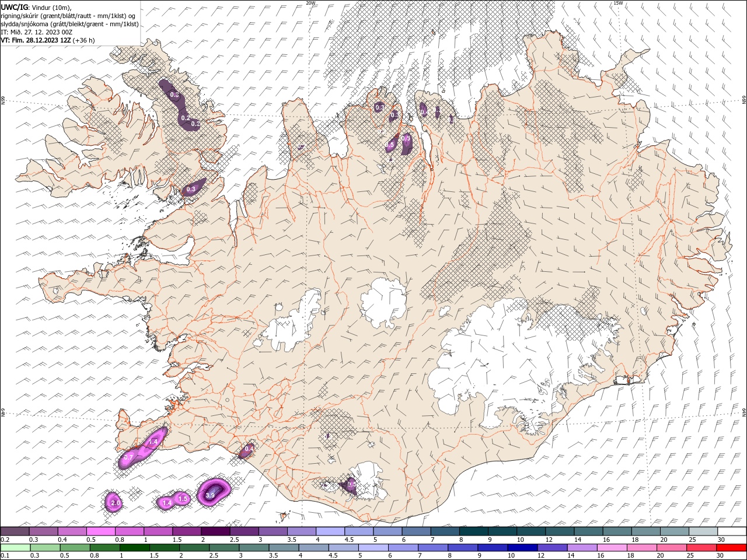Viewport: 747px width, 560px height.
Task: Click the 'slydda/snjókoma' legend description line
Action: tap(70, 24)
